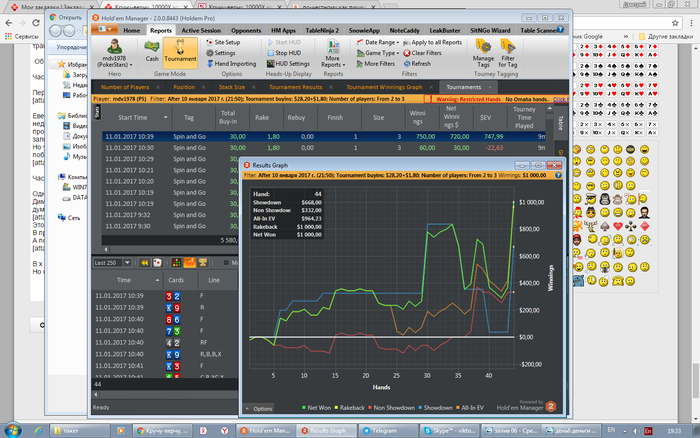Click the Net Won column header
Viewport: 700px width, 438px height.
click(x=451, y=117)
